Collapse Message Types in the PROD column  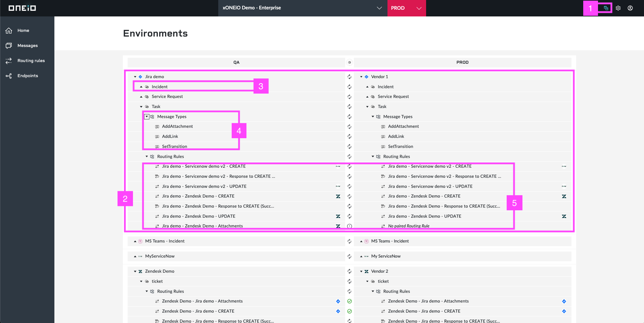(x=373, y=117)
